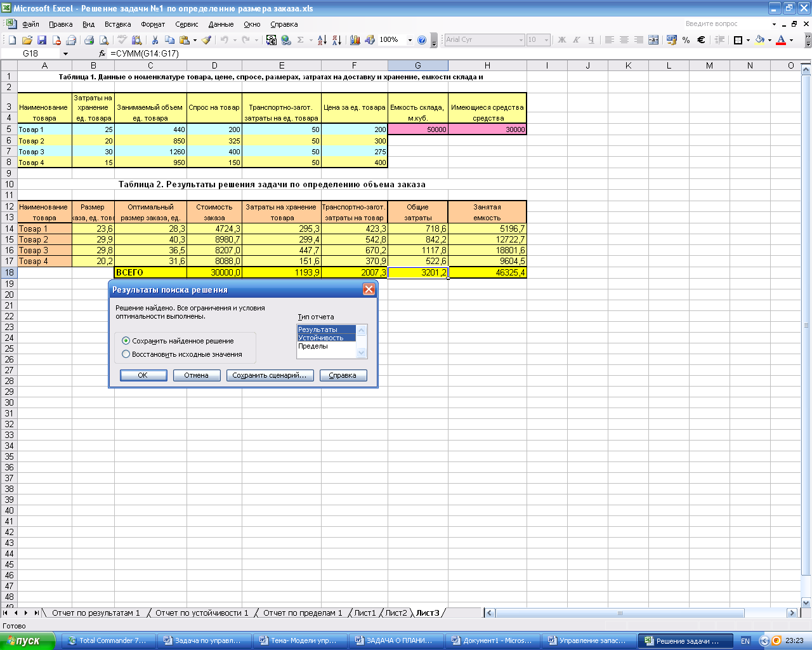Select column G header
The height and width of the screenshot is (650, 812).
(418, 65)
